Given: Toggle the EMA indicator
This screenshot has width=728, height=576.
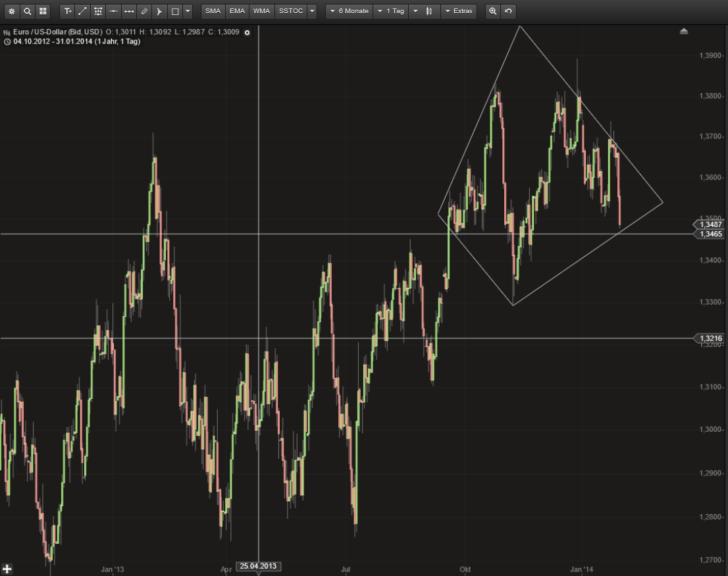Looking at the screenshot, I should click(237, 11).
